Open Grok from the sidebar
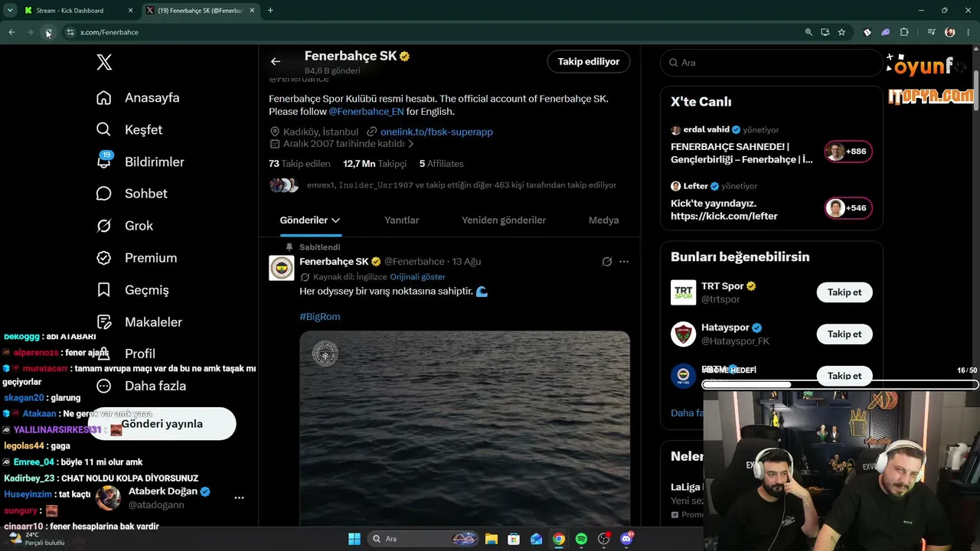Viewport: 980px width, 551px height. coord(124,226)
